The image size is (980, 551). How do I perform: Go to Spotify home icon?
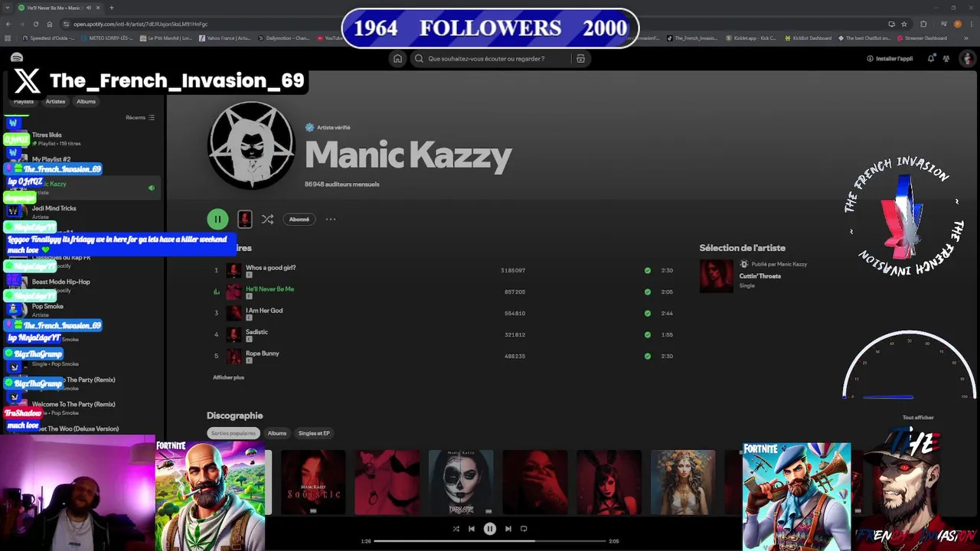397,59
